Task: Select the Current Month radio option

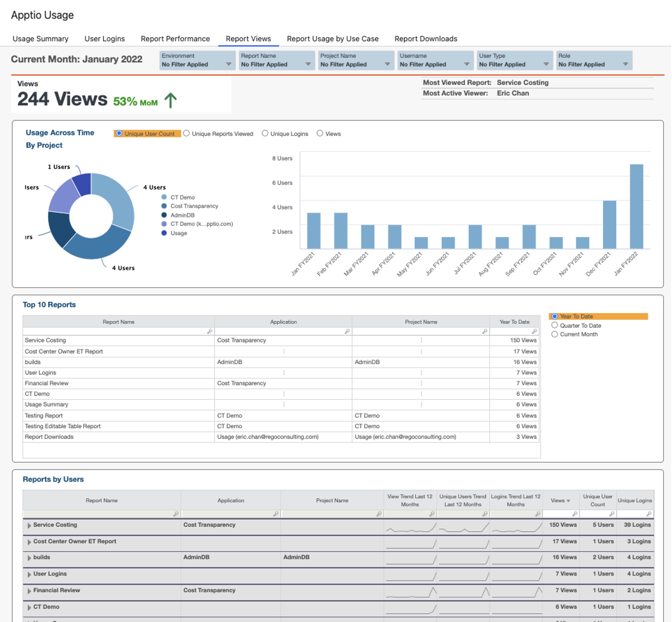Action: (555, 334)
